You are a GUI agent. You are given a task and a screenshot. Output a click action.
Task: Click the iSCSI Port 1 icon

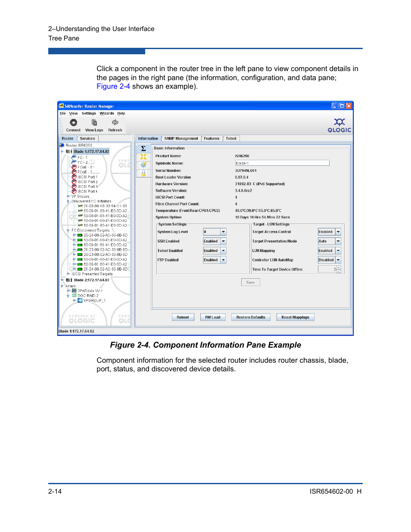pos(74,177)
